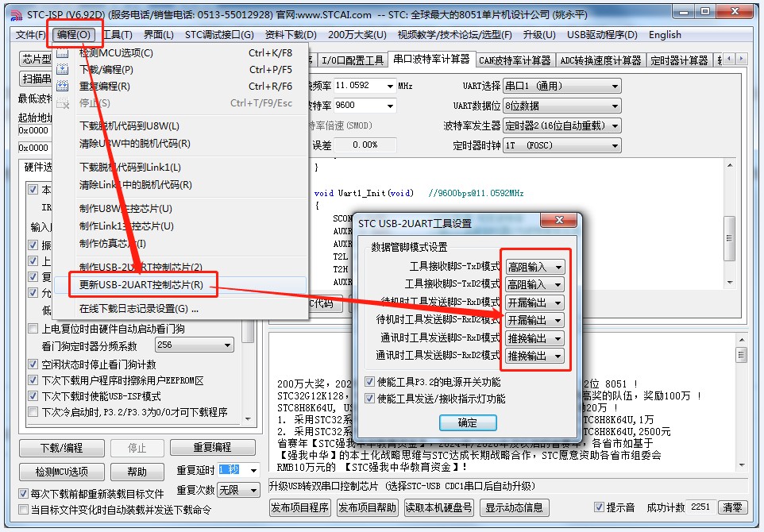
Task: Open the 重复次数 无限 dropdown
Action: coord(238,490)
